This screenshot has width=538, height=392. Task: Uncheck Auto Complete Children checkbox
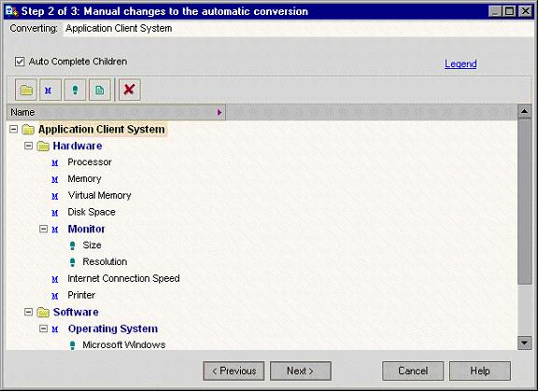point(20,62)
